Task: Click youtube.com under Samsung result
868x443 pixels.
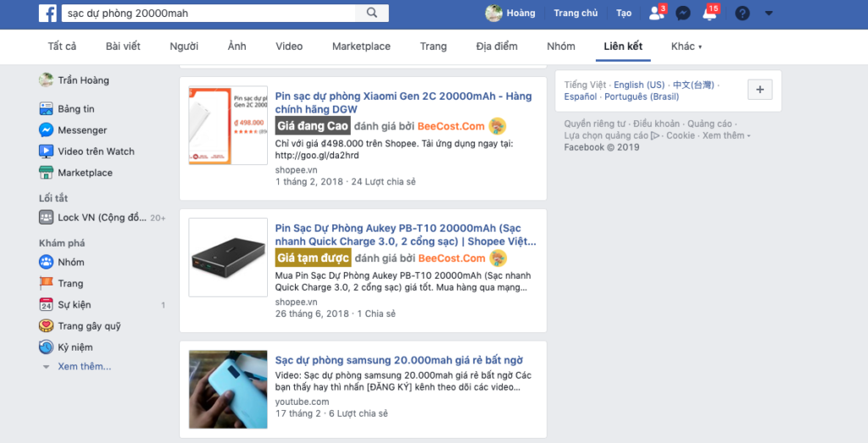Action: click(302, 401)
